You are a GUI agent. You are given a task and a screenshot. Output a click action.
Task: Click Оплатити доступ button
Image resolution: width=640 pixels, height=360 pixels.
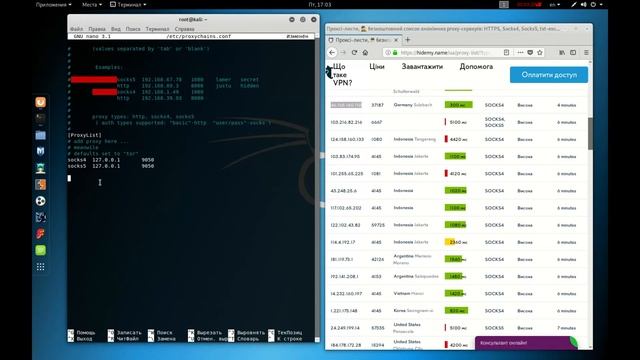[549, 75]
